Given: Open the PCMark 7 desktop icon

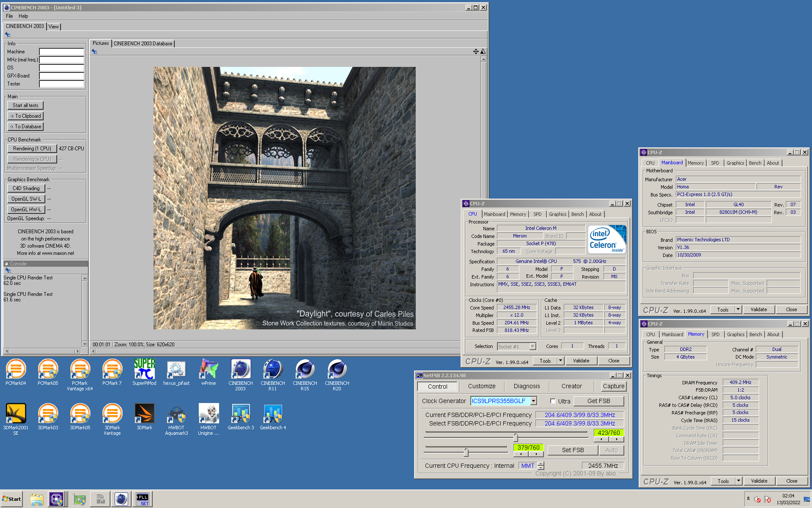Looking at the screenshot, I should point(112,372).
